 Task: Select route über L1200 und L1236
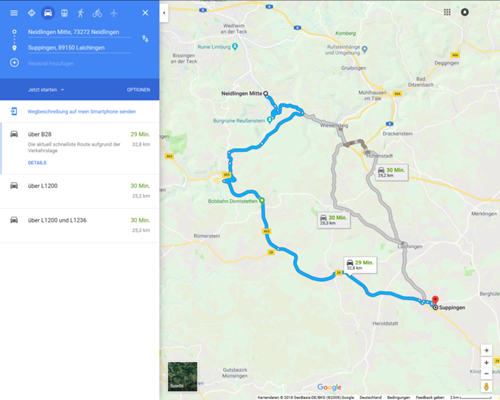(80, 225)
